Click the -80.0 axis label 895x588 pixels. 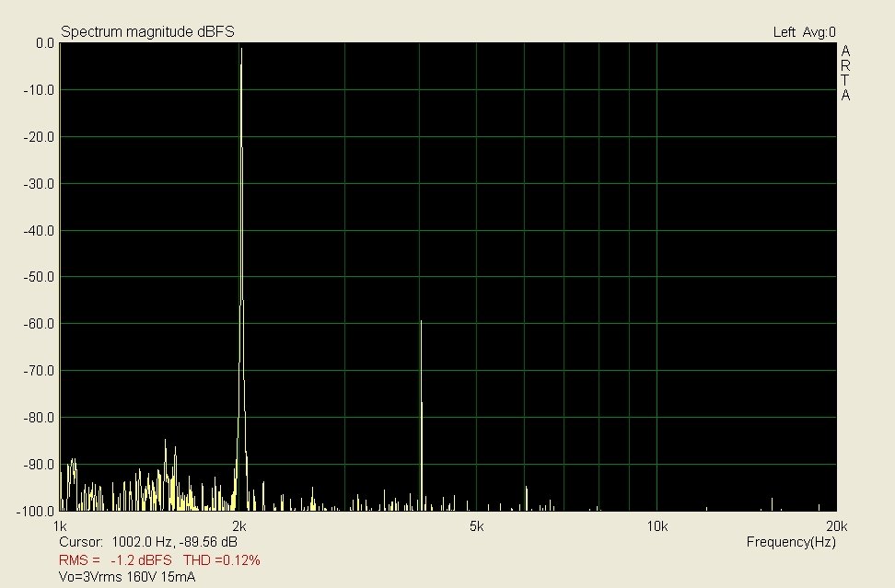39,418
